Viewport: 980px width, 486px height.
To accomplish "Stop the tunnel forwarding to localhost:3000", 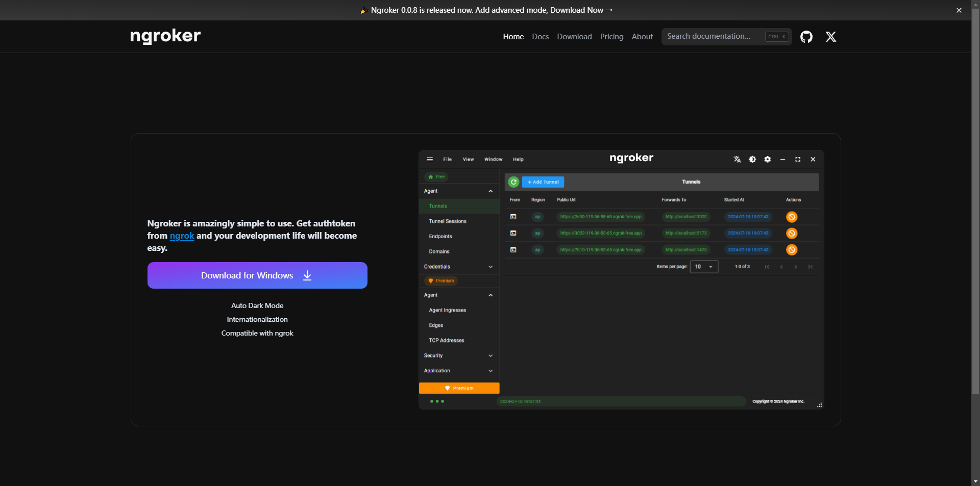I will pos(792,217).
